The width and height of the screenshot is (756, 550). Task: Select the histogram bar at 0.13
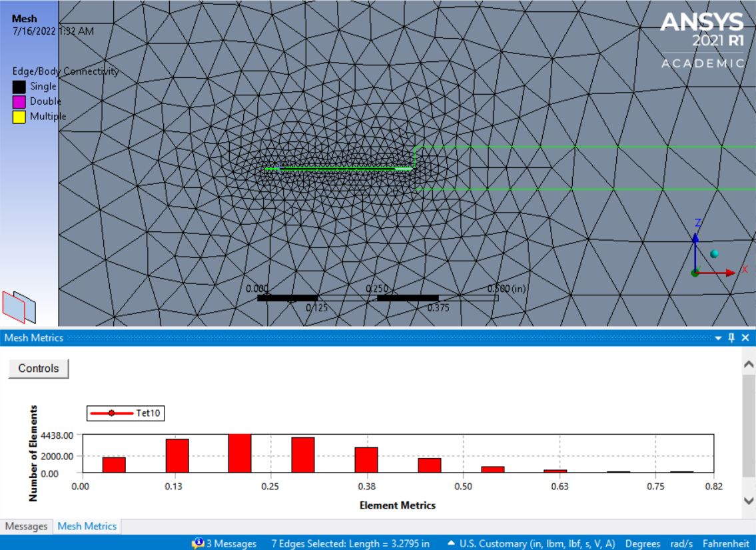click(x=177, y=455)
